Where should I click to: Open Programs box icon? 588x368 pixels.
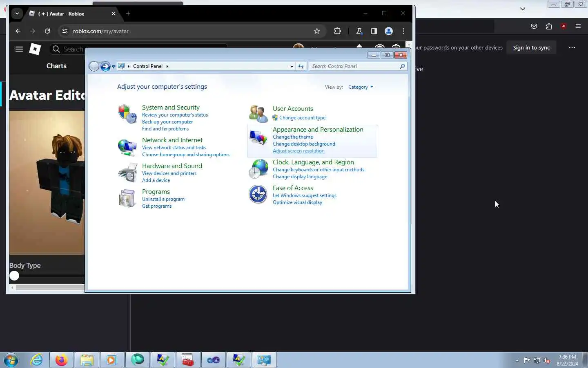127,198
